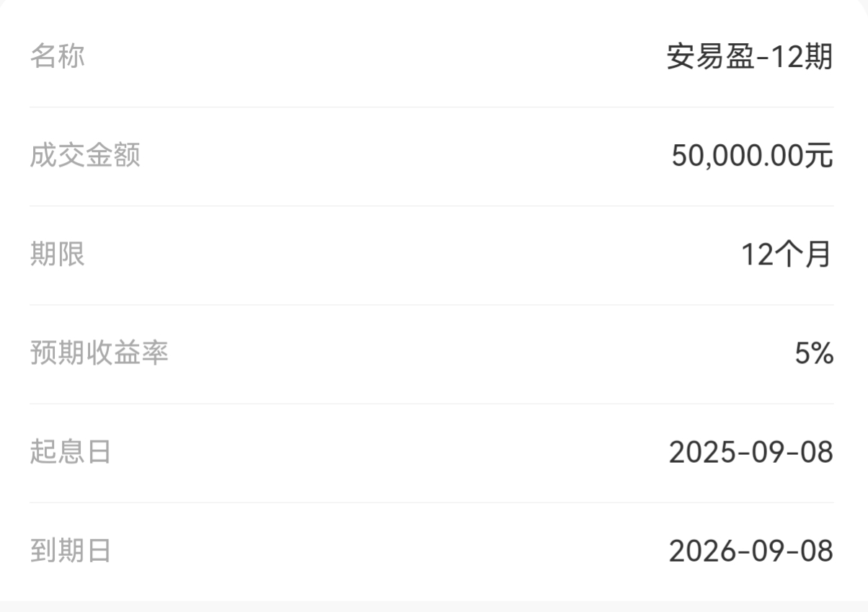This screenshot has width=868, height=612.
Task: Click the 到期日 label
Action: pyautogui.click(x=71, y=551)
